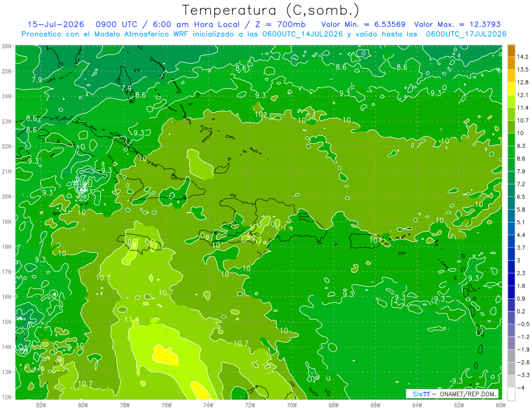Image resolution: width=532 pixels, height=411 pixels.
Task: Click the "62W" longitude axis label
Action: tap(459, 405)
